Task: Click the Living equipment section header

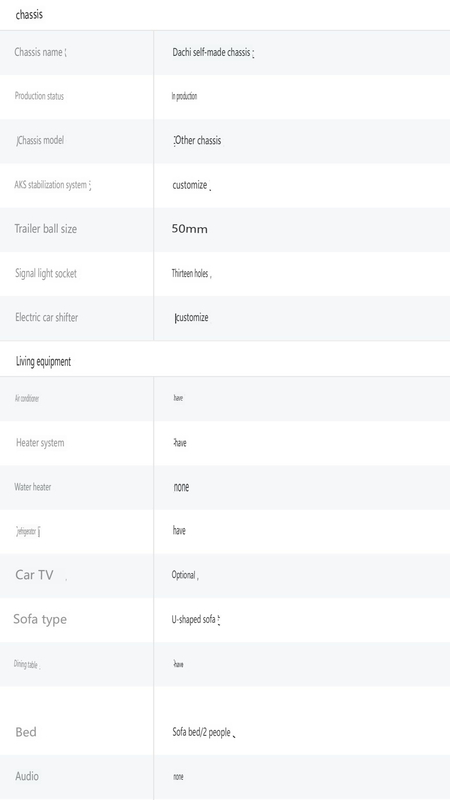Action: (x=43, y=362)
